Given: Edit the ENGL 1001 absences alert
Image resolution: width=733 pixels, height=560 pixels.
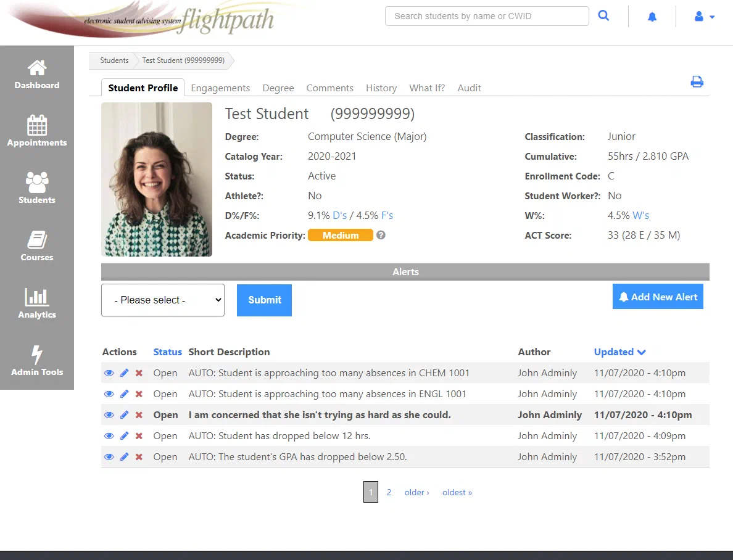Looking at the screenshot, I should 125,393.
